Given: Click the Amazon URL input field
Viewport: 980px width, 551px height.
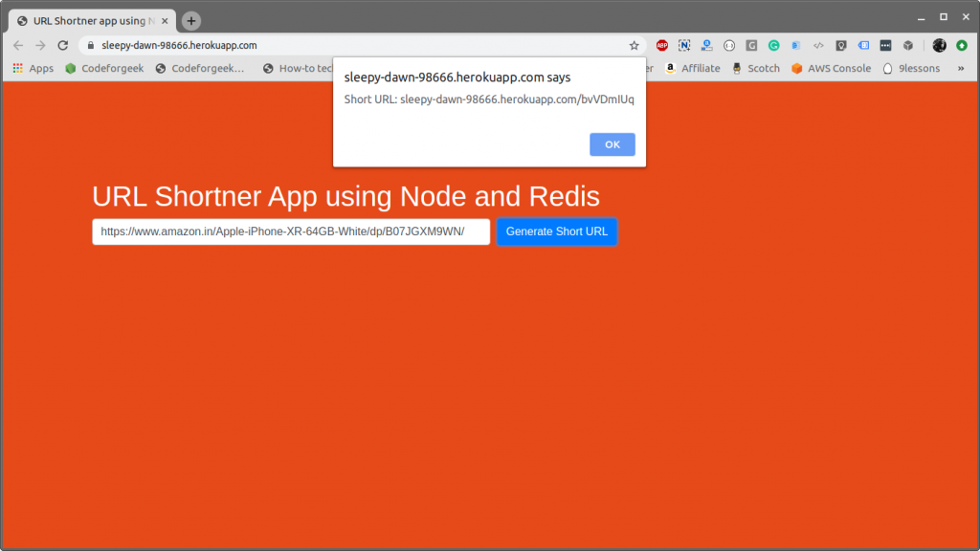Looking at the screenshot, I should point(291,231).
